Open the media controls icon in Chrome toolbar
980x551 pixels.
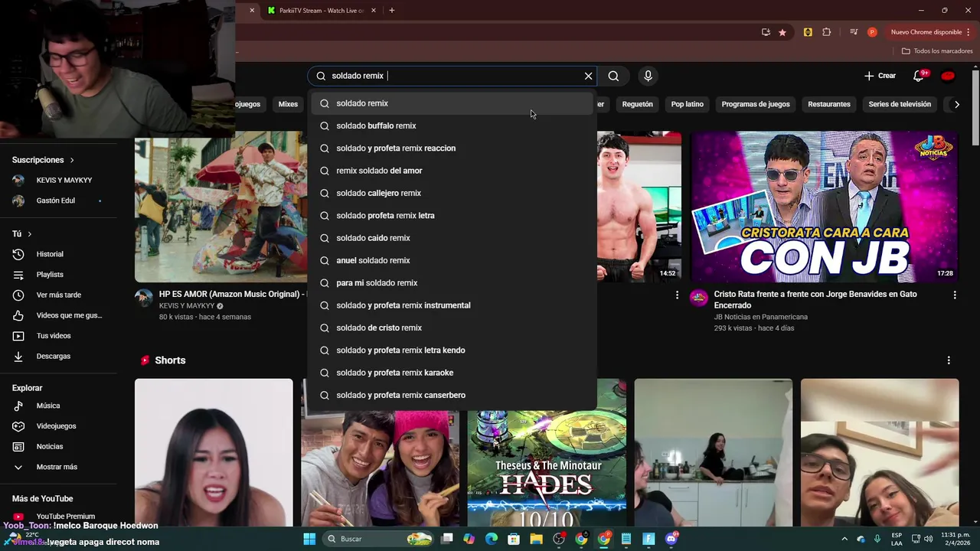854,32
